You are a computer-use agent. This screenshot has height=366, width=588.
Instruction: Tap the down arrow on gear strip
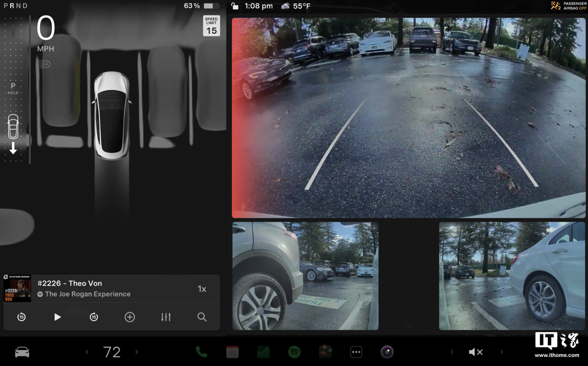13,148
